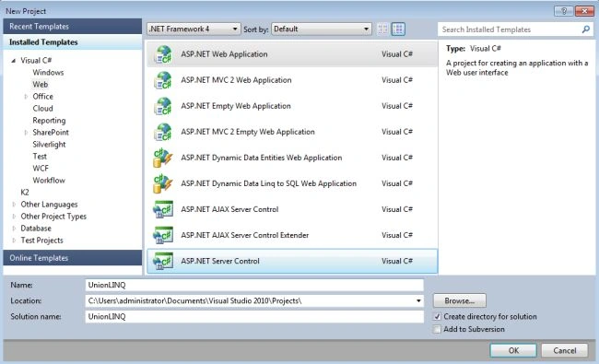Open the dialog help question-mark button
The width and height of the screenshot is (599, 364).
tap(563, 11)
